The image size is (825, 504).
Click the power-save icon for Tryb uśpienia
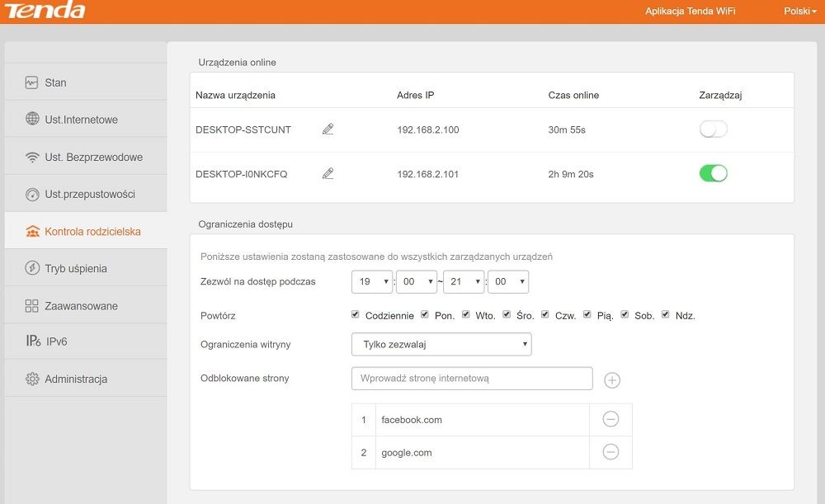tap(32, 268)
